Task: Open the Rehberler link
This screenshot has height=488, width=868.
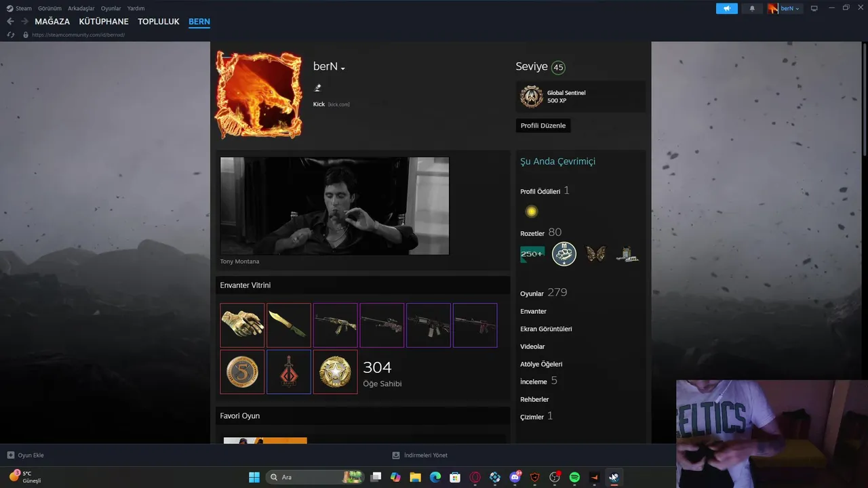Action: click(x=534, y=399)
